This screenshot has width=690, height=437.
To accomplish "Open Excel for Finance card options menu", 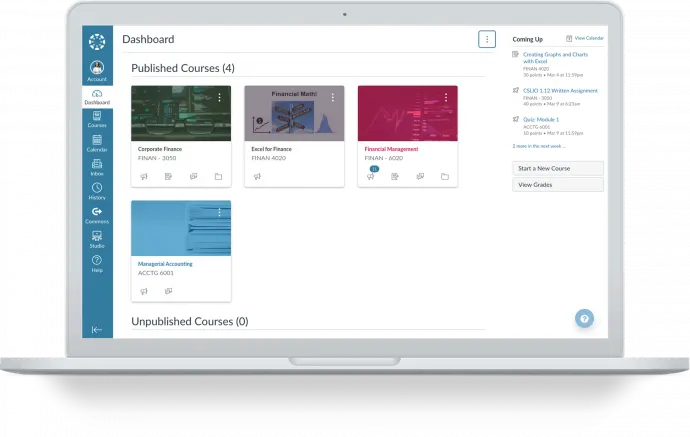I will 333,98.
